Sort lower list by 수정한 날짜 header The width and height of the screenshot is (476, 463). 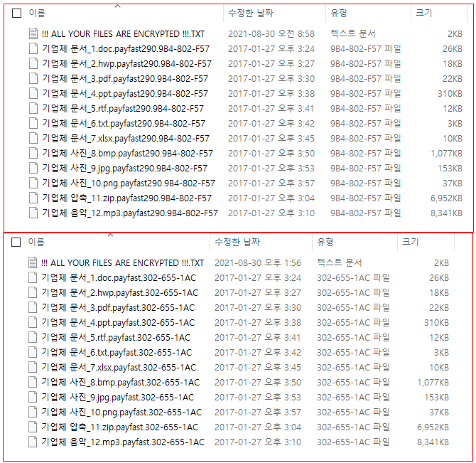click(x=237, y=242)
